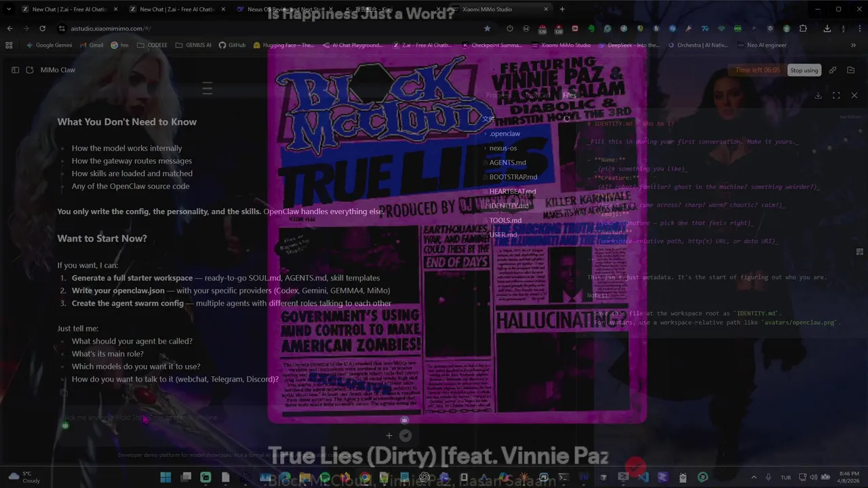Screen dimensions: 868x488
Task: Expand the .openclaw folder
Action: coord(505,134)
